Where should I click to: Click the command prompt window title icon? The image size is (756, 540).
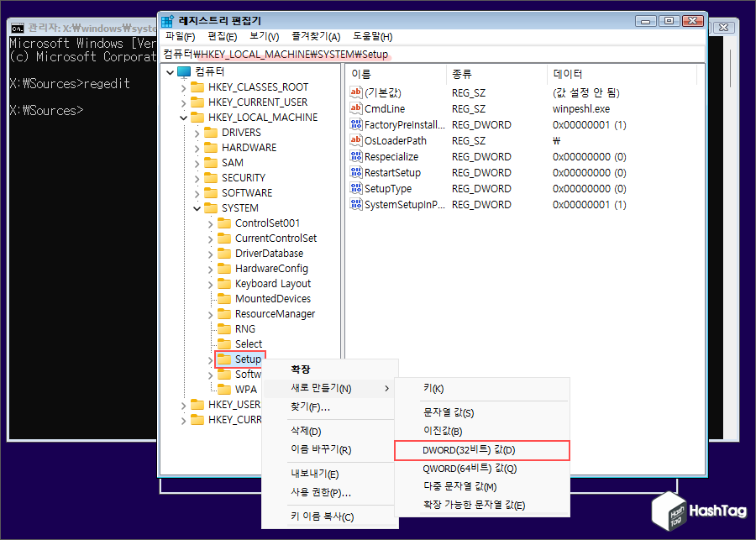click(18, 28)
